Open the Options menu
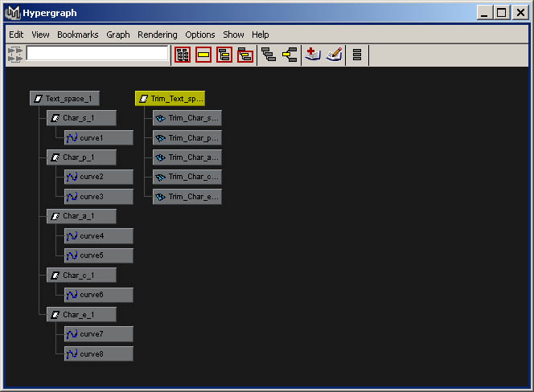 tap(200, 35)
